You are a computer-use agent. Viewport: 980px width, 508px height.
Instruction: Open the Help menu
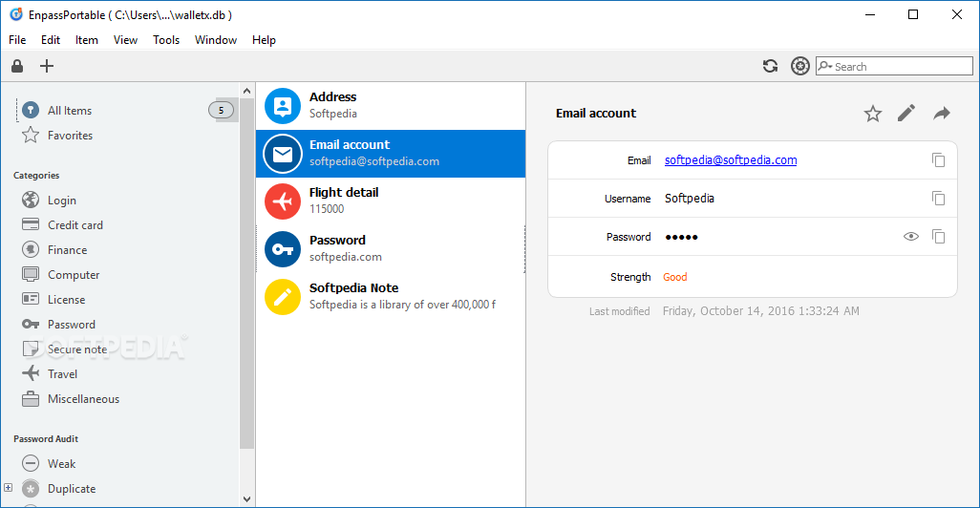[264, 40]
